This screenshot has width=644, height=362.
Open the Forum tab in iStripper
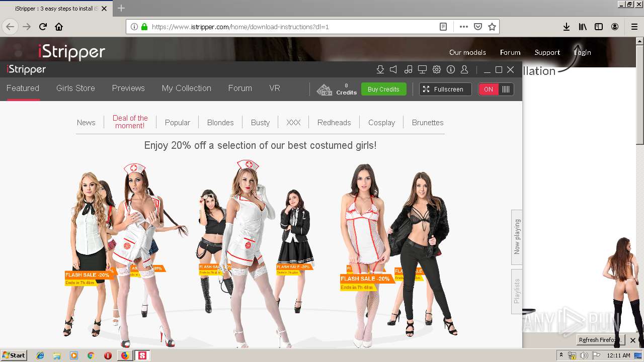[240, 88]
